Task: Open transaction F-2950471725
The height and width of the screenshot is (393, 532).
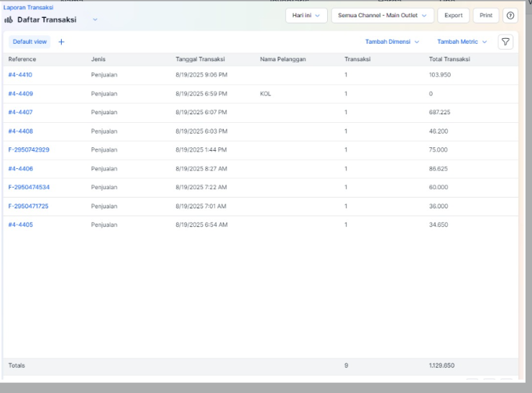Action: click(28, 206)
